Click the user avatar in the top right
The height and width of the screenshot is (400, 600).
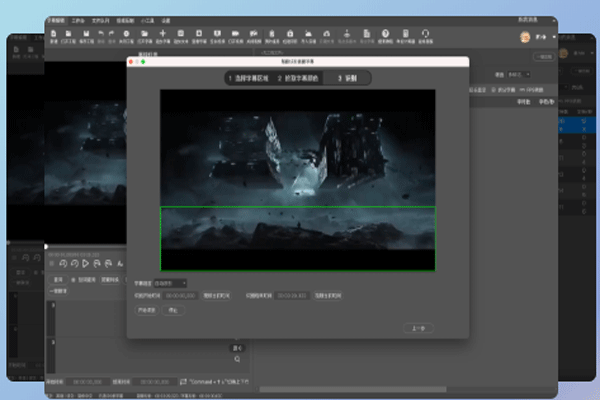tap(526, 36)
